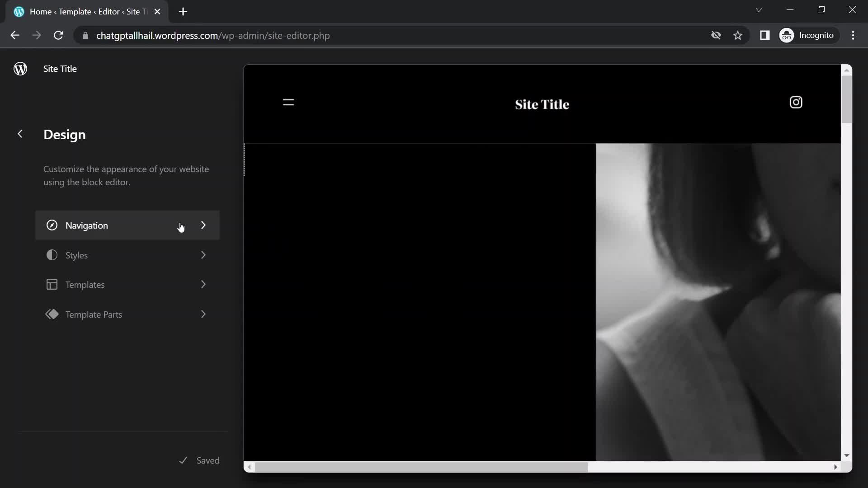868x488 pixels.
Task: Click the Template Parts diamond icon
Action: (x=52, y=314)
